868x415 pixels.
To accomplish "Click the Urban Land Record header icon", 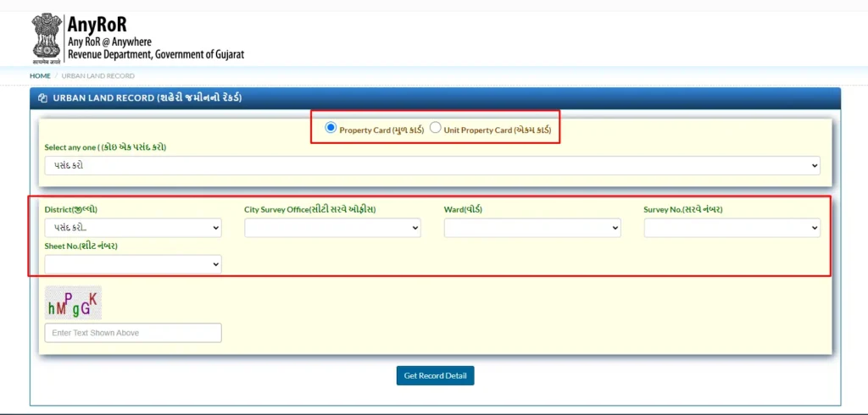I will [x=42, y=98].
